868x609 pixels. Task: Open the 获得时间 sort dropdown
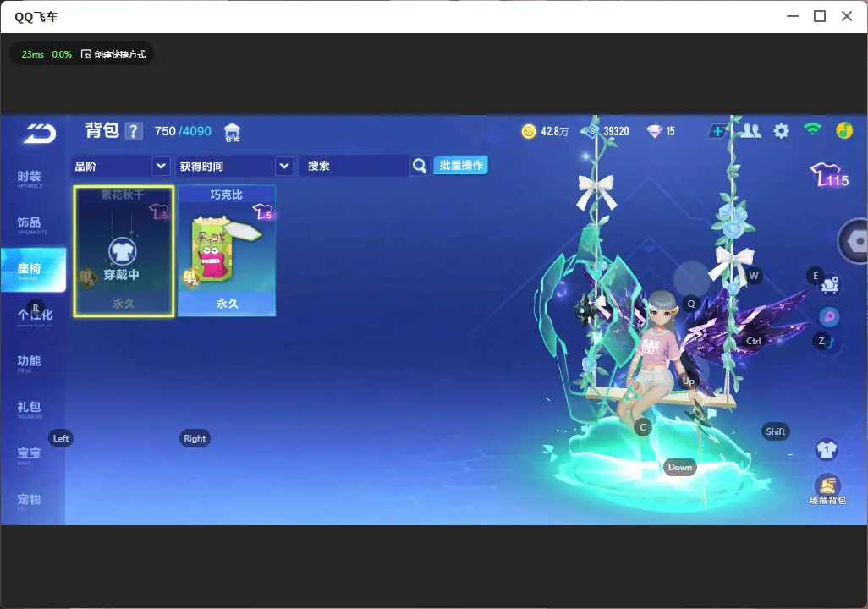[x=234, y=166]
